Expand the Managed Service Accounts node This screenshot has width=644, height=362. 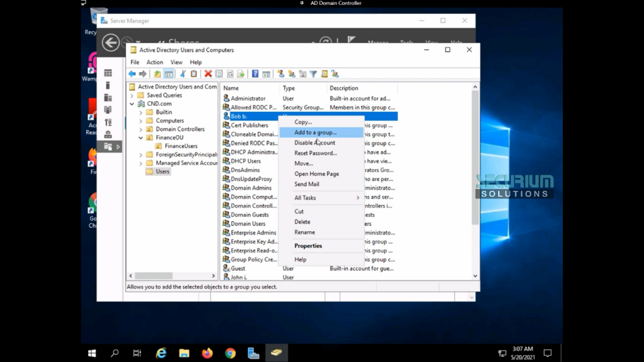point(141,163)
